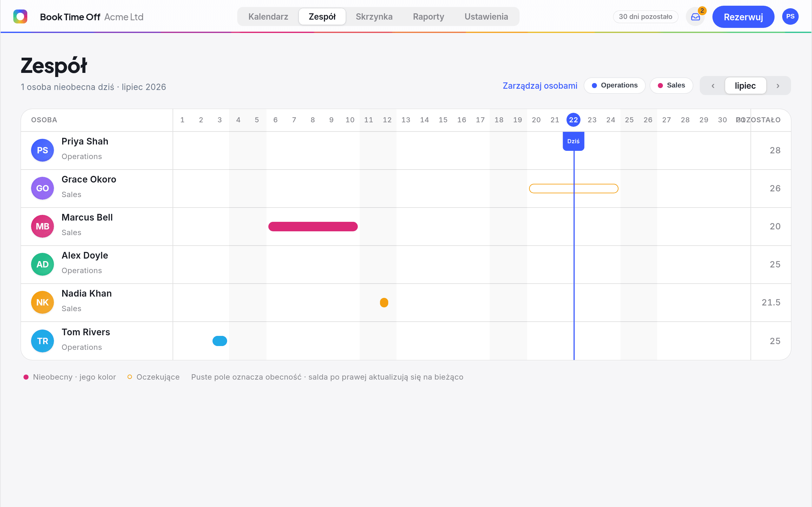The image size is (812, 507).
Task: Click Tom Rivers' TR avatar
Action: pyautogui.click(x=43, y=341)
